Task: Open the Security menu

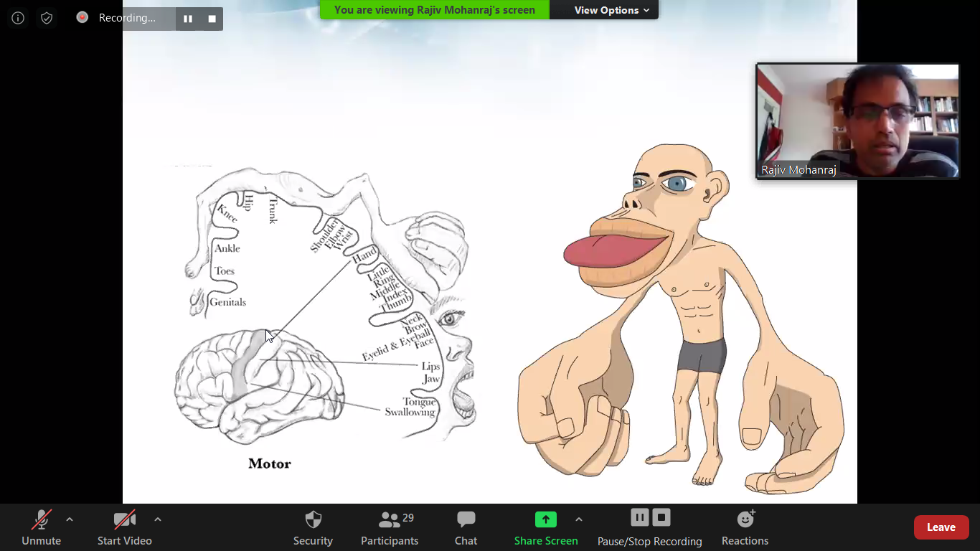Action: pos(313,527)
